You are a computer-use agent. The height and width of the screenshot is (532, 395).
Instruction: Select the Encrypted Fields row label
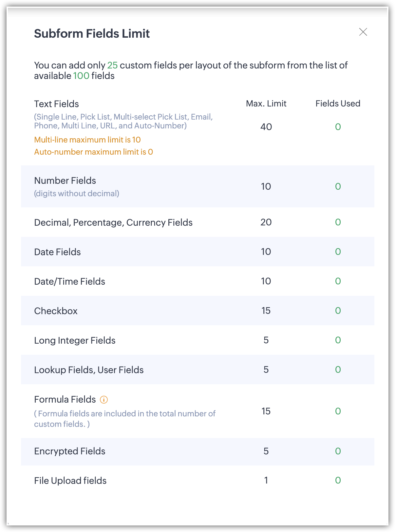click(x=69, y=451)
